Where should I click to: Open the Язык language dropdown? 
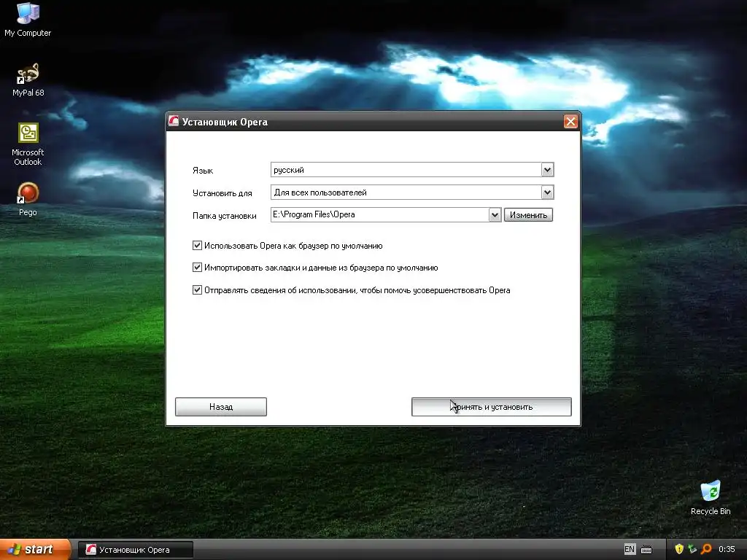(412, 169)
